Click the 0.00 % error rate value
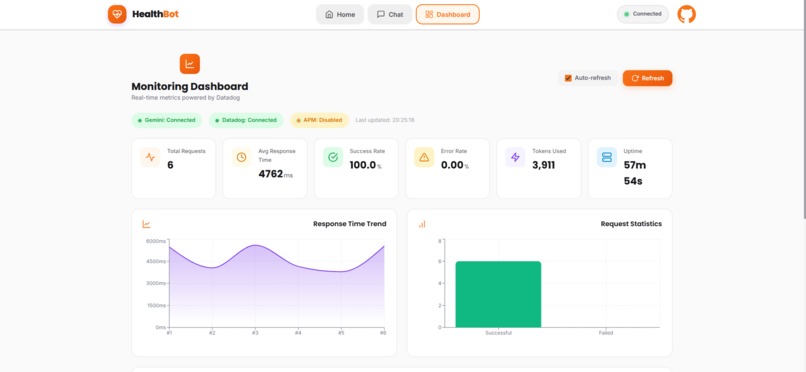806x372 pixels. pyautogui.click(x=455, y=165)
